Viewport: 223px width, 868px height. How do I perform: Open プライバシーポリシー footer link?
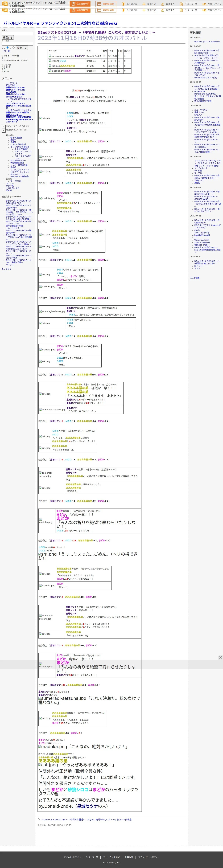(148, 857)
